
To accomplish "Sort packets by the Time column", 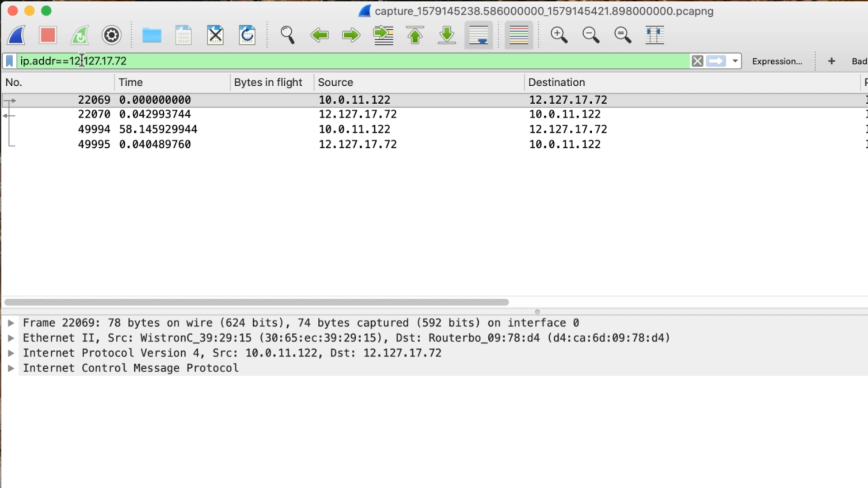I will coord(131,82).
